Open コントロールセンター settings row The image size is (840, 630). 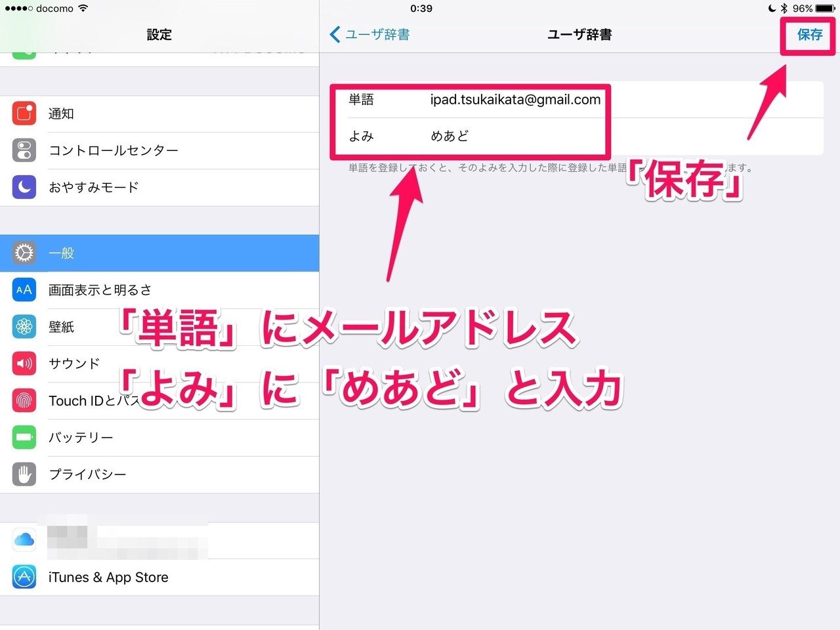coord(159,150)
